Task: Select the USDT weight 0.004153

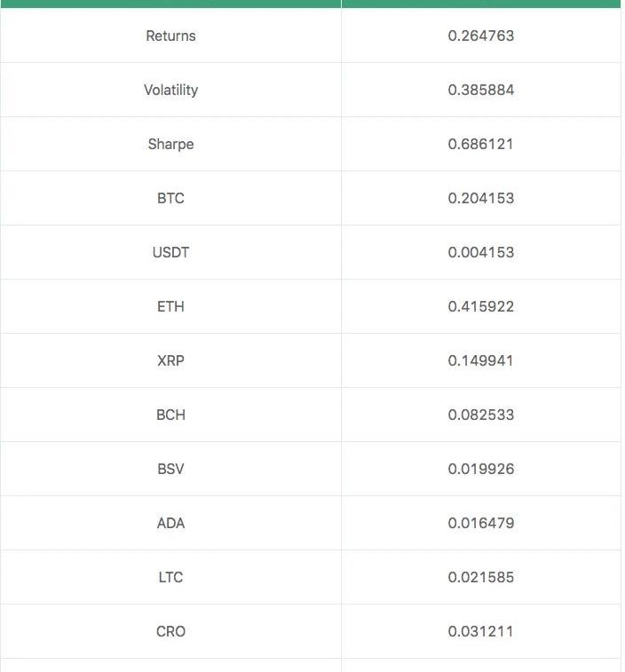Action: 480,252
